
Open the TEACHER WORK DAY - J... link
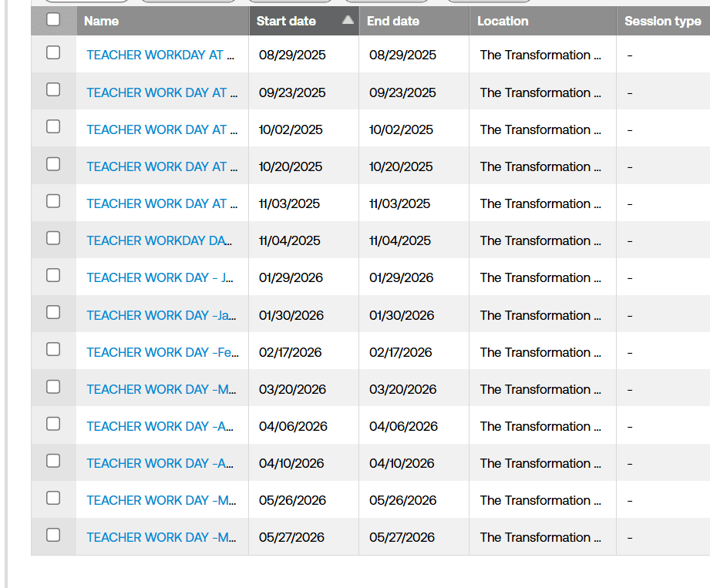click(160, 277)
